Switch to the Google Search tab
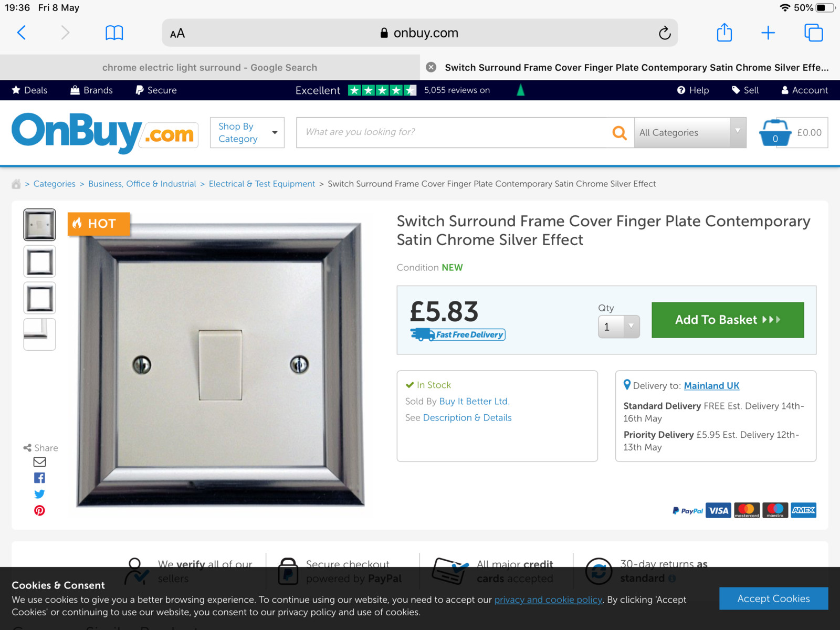Screen dimensions: 840x630 point(209,67)
